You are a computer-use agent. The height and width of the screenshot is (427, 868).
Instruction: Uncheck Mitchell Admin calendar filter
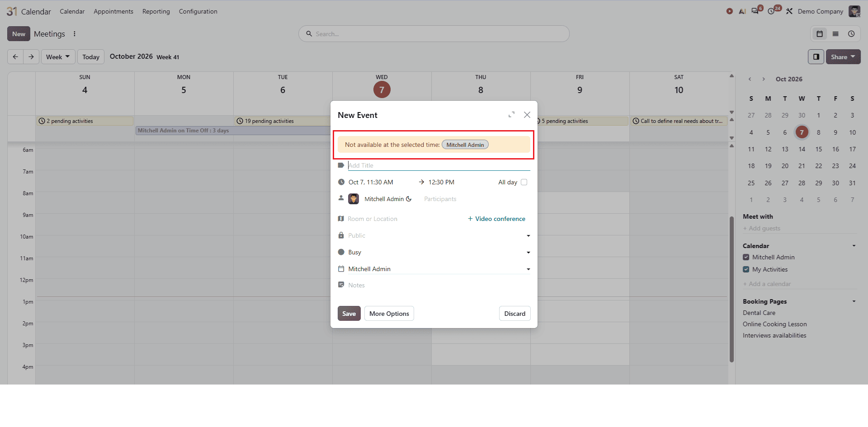[746, 257]
